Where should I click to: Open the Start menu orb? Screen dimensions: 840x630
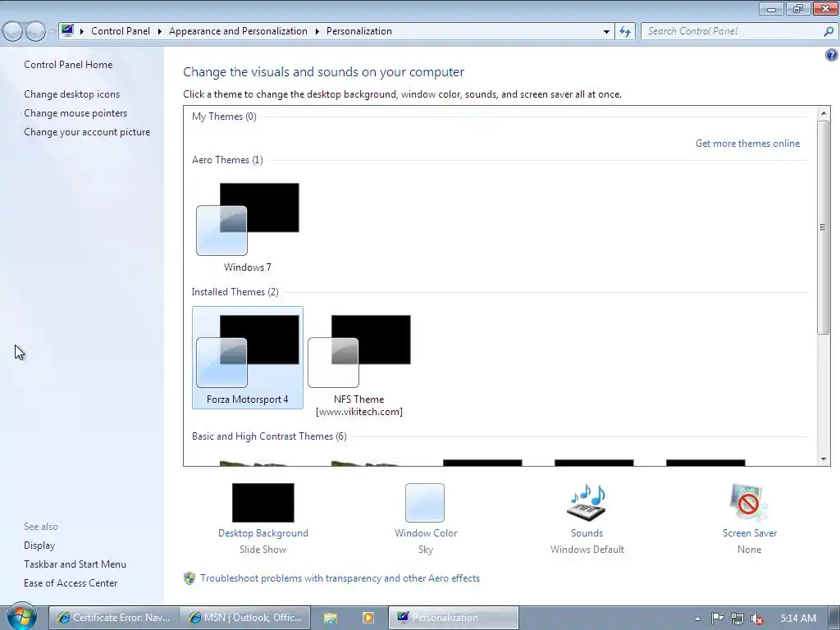coord(21,617)
